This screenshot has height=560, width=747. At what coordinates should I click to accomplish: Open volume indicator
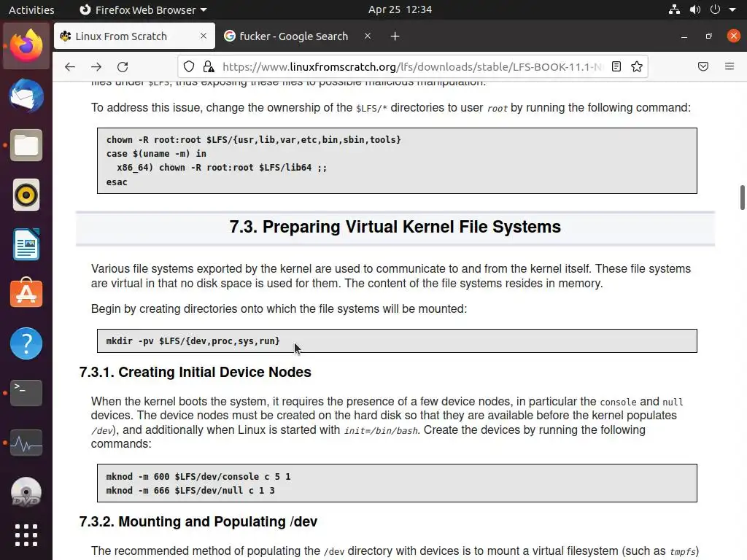click(x=695, y=9)
